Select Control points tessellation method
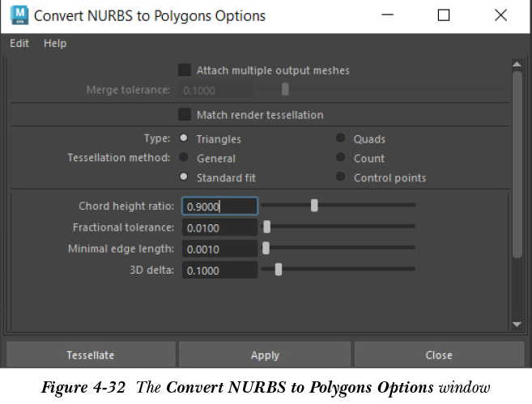This screenshot has width=532, height=404. (341, 177)
